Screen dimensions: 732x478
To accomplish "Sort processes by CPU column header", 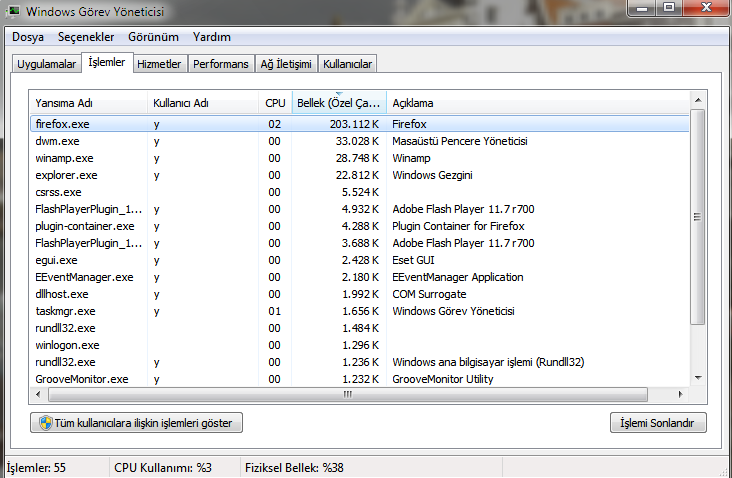I will tap(275, 103).
